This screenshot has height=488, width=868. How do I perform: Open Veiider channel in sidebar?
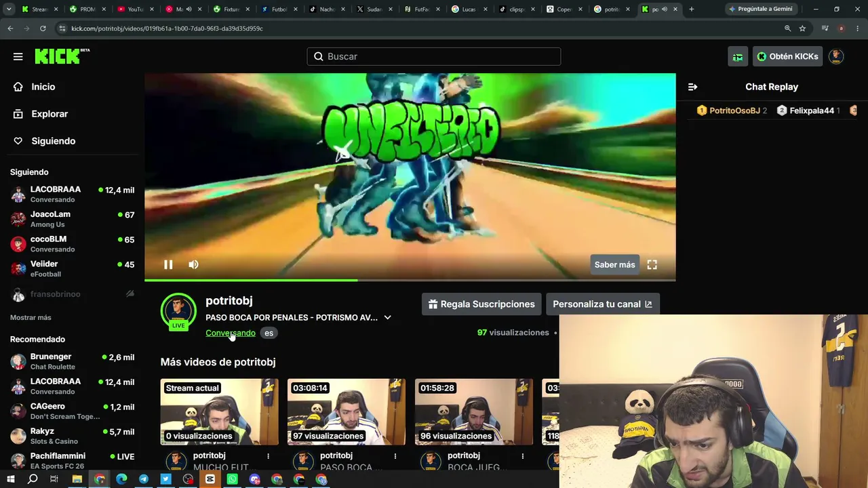[72, 268]
